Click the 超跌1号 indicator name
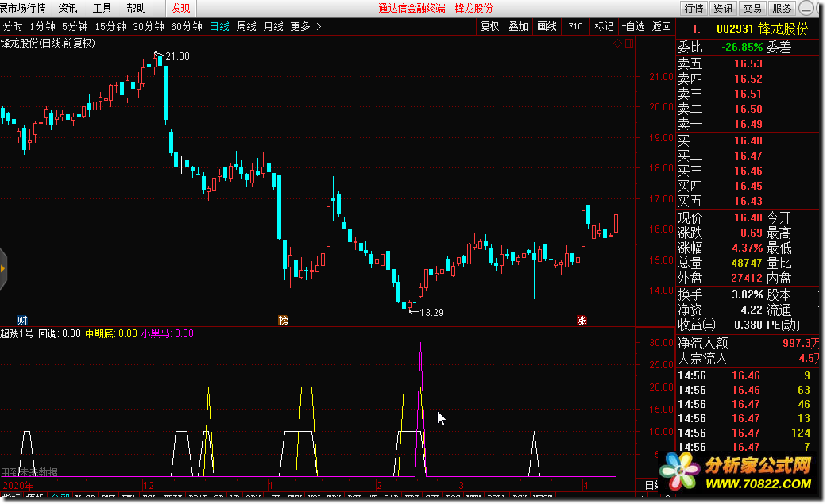The width and height of the screenshot is (827, 504). (17, 333)
